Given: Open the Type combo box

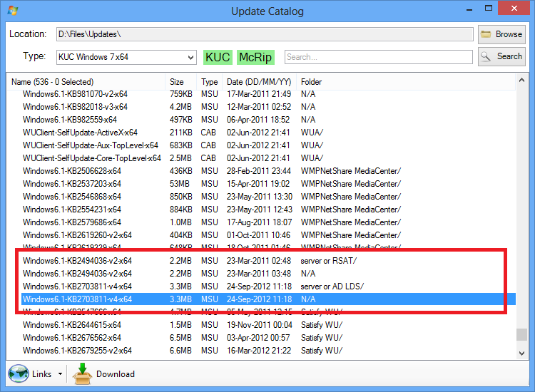Looking at the screenshot, I should pyautogui.click(x=126, y=57).
